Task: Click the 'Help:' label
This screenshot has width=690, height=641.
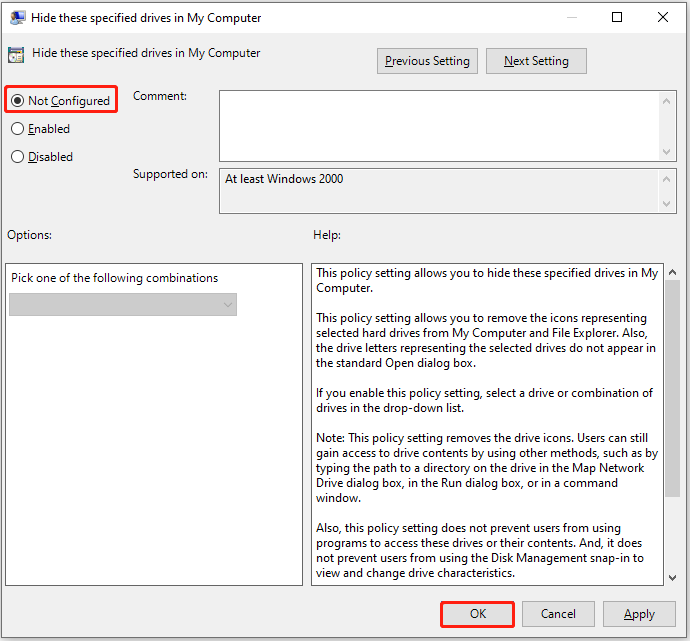Action: coord(327,235)
